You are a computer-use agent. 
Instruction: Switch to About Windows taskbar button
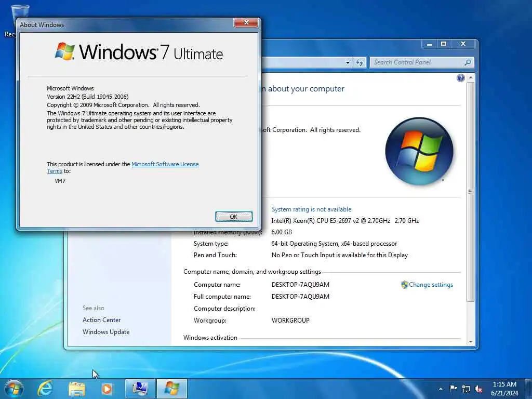[x=172, y=389]
